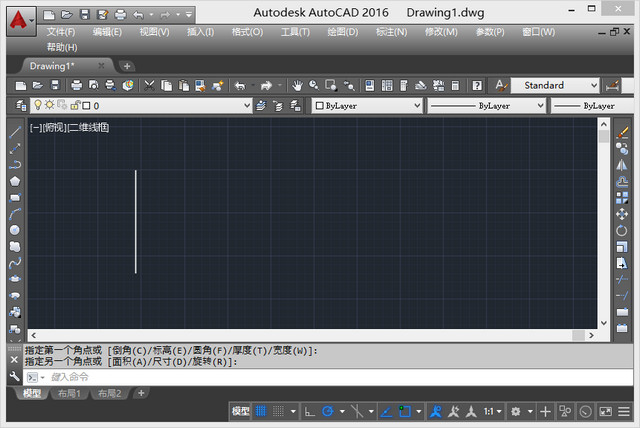Viewport: 640px width, 428px height.
Task: Click the Scale tool in Modify toolbar
Action: click(x=622, y=246)
